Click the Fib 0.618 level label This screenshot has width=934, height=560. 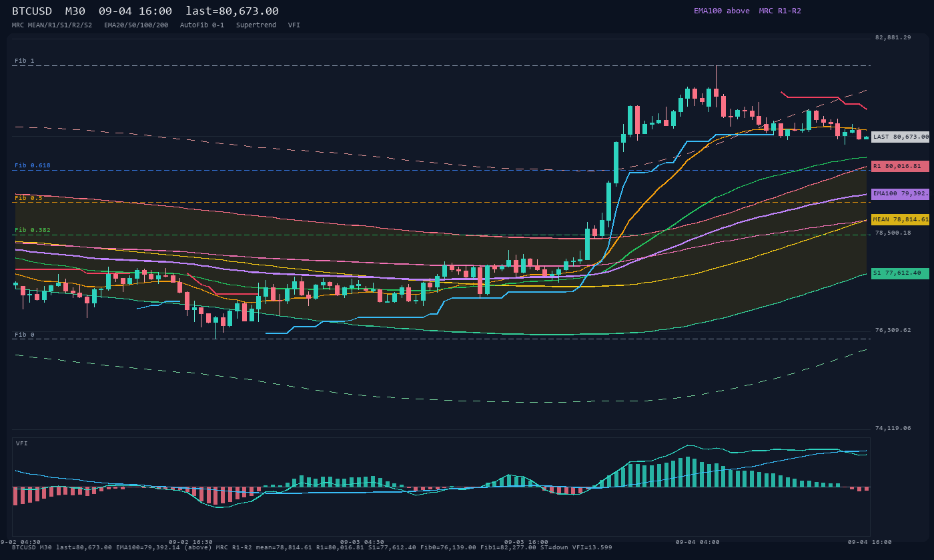33,165
